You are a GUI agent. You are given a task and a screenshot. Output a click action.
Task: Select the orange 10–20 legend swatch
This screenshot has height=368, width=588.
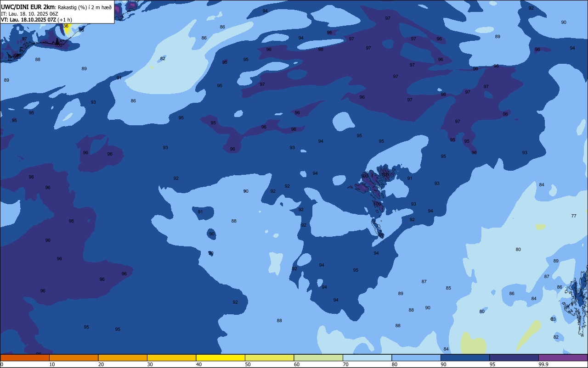(x=73, y=357)
